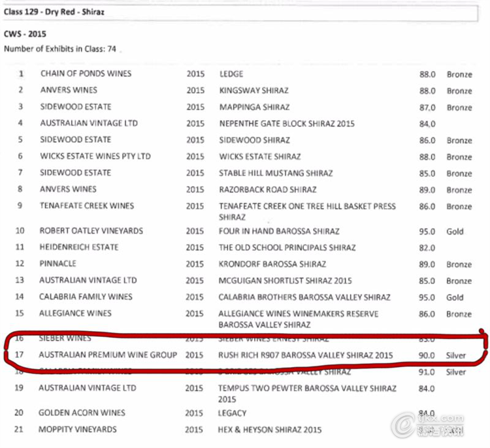The height and width of the screenshot is (448, 490).
Task: Select row number 12
Action: [20, 264]
